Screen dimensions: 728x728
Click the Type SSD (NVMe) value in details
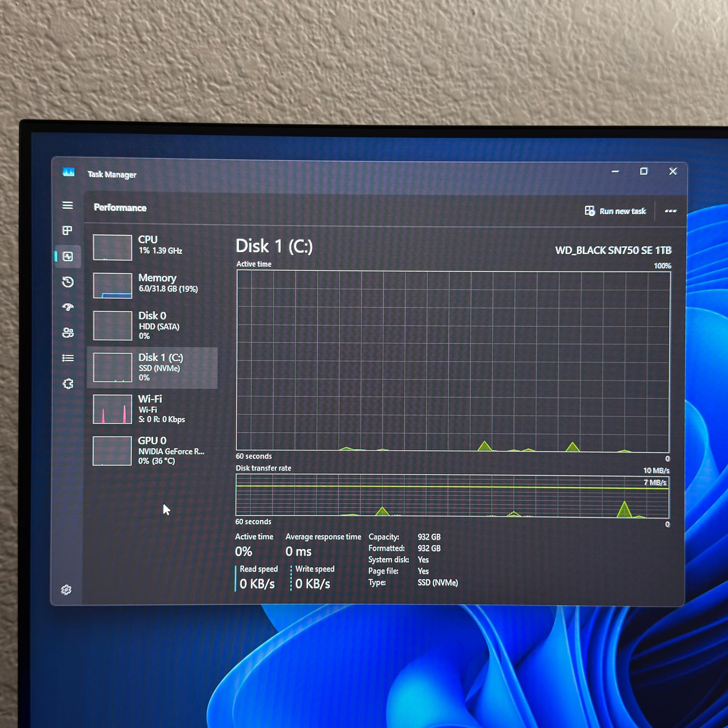coord(438,583)
